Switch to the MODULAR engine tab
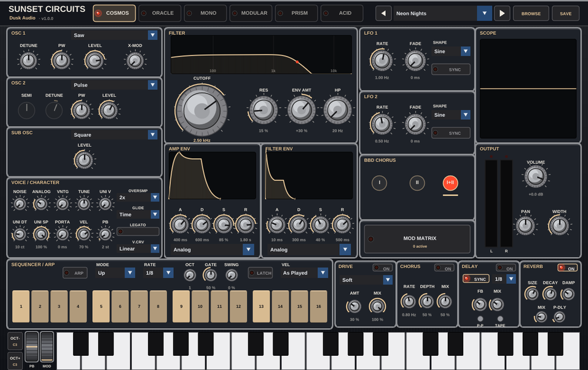Screen dimensions: 588x370 (251, 13)
